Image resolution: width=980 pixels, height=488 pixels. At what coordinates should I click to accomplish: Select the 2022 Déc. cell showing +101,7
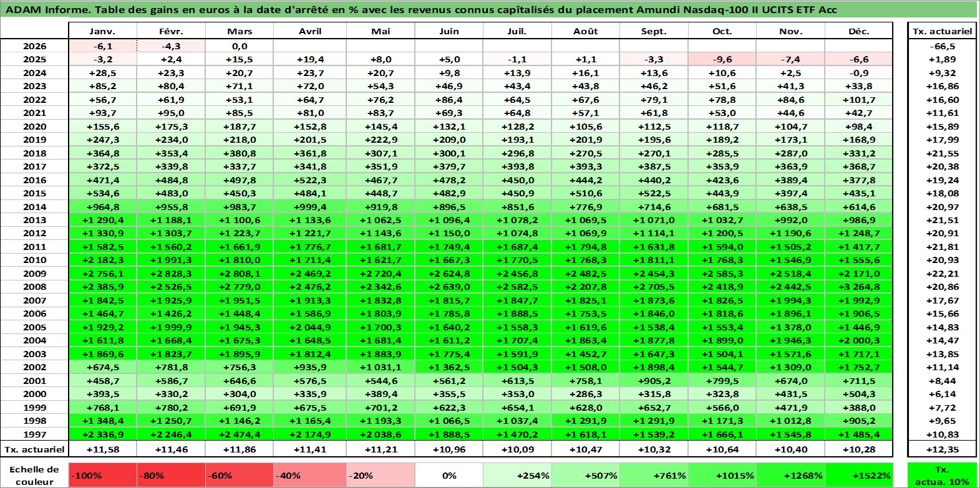859,100
